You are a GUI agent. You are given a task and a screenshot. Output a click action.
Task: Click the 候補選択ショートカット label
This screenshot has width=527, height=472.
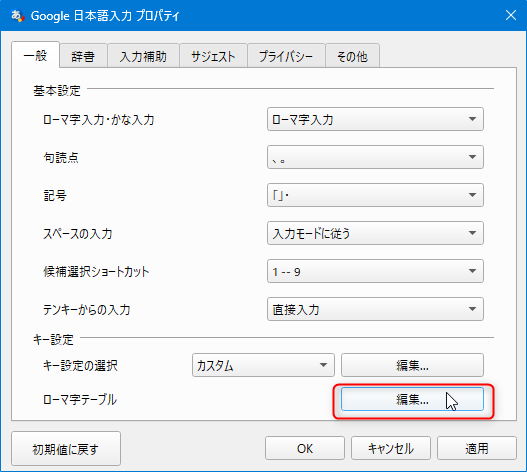click(96, 271)
